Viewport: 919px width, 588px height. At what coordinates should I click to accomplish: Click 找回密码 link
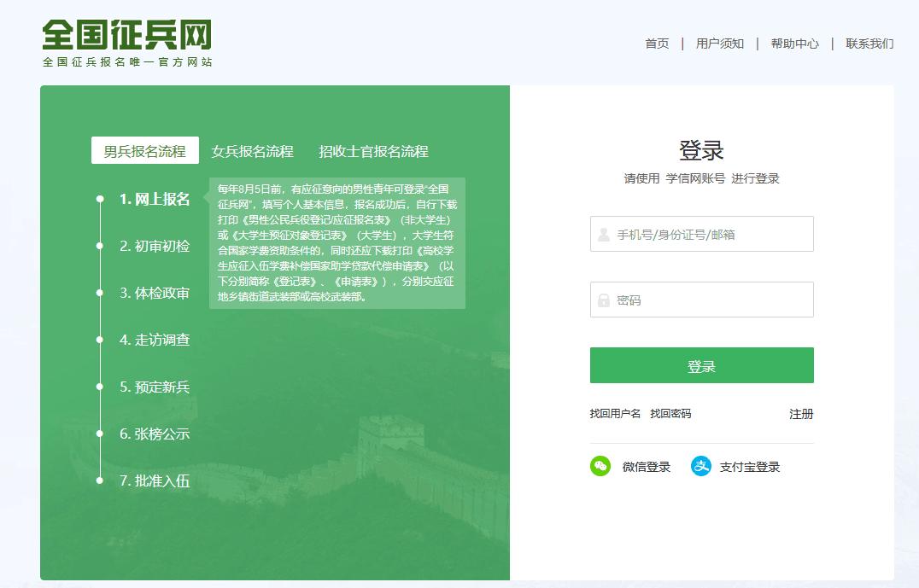coord(670,414)
